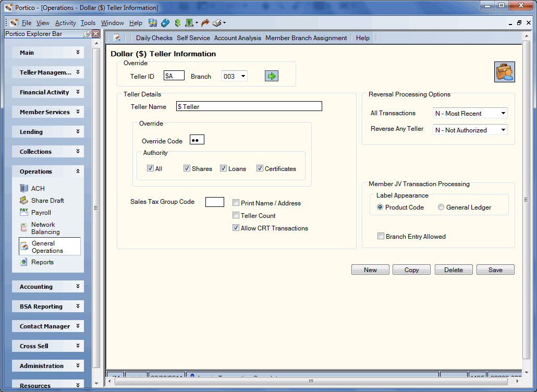Enable Print Name / Address checkbox
Viewport: 537px width, 392px height.
236,203
